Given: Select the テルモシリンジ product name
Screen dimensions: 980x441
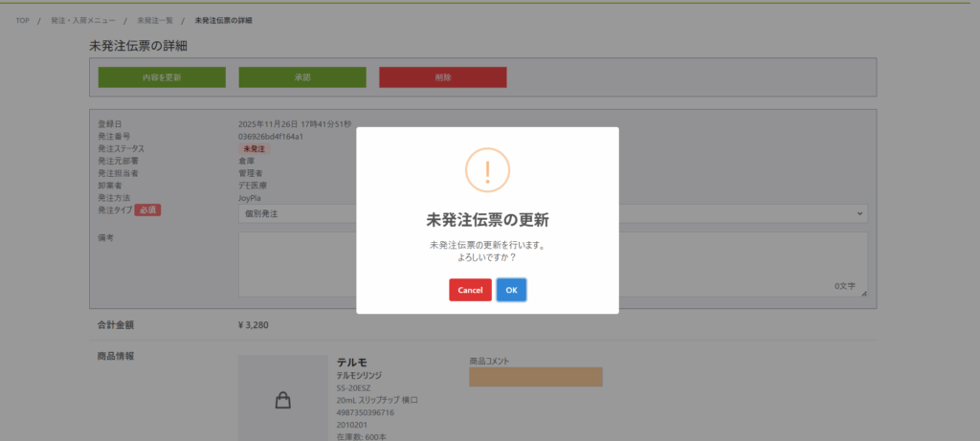Looking at the screenshot, I should pos(359,376).
